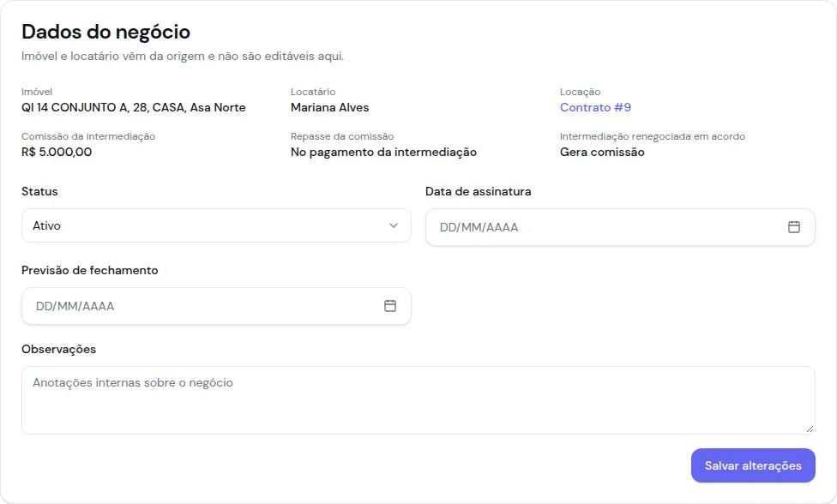Click into the Observações notes textarea
Image resolution: width=837 pixels, height=504 pixels.
(x=418, y=400)
